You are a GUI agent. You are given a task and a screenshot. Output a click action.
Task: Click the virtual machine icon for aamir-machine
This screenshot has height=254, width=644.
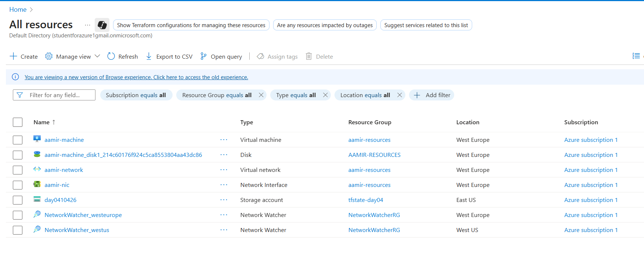(x=37, y=139)
